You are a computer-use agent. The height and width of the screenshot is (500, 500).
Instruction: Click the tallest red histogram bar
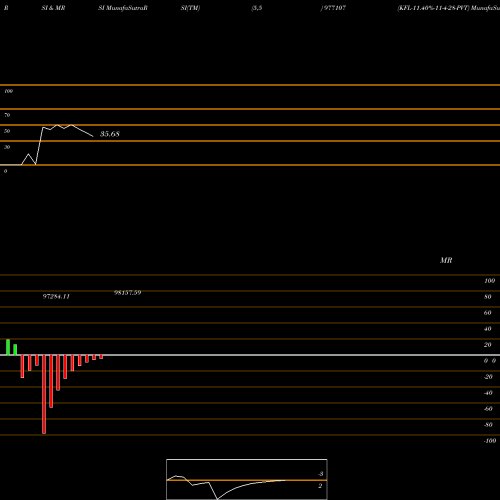coord(44,394)
